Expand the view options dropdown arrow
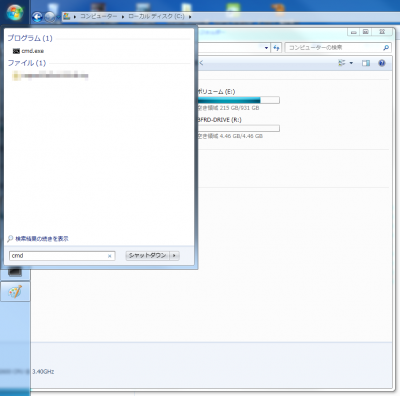Image resolution: width=400 pixels, height=396 pixels. [x=351, y=63]
